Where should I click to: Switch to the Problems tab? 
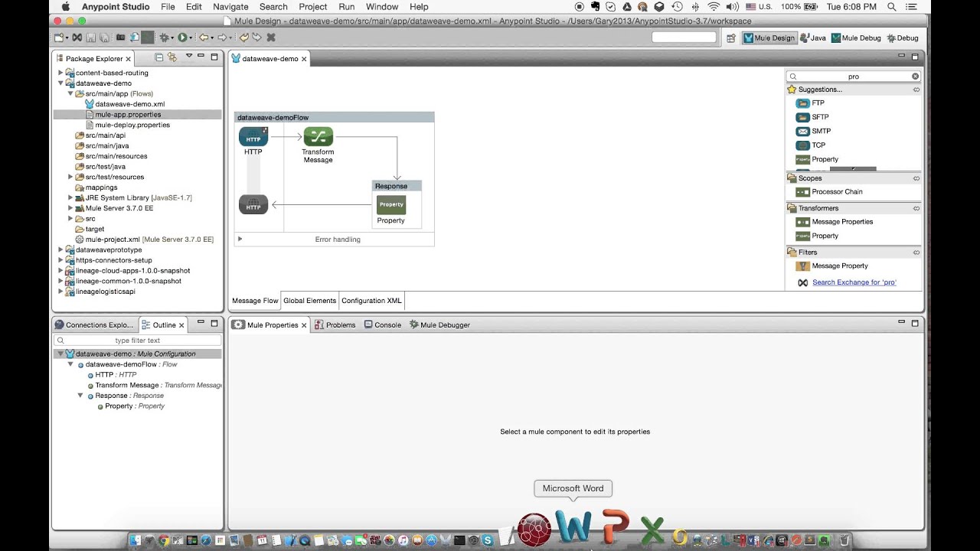pyautogui.click(x=335, y=325)
